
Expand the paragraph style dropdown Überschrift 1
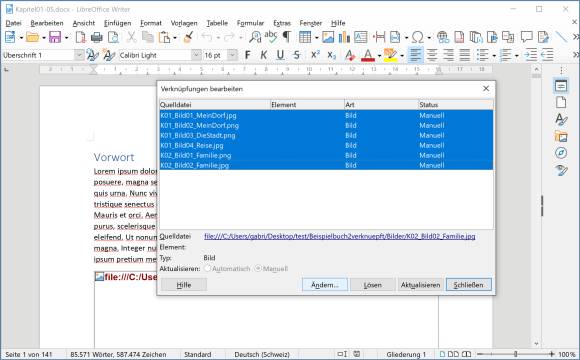coord(79,55)
